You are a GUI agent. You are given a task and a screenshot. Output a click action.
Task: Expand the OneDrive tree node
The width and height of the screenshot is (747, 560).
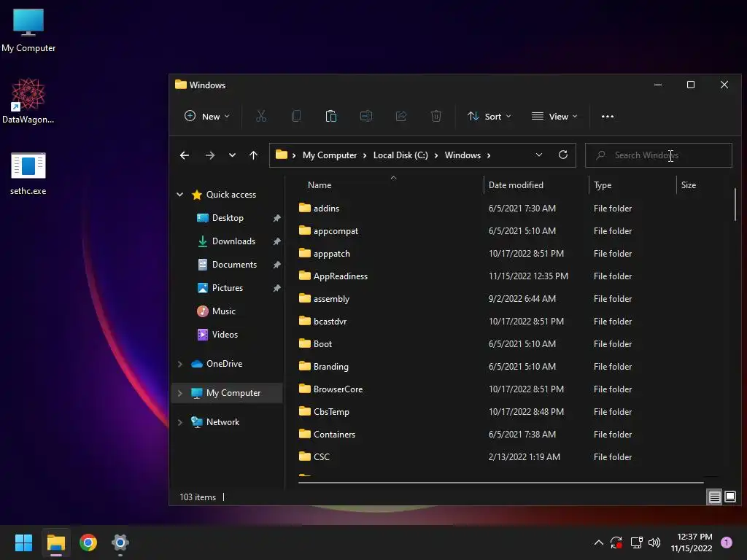180,364
